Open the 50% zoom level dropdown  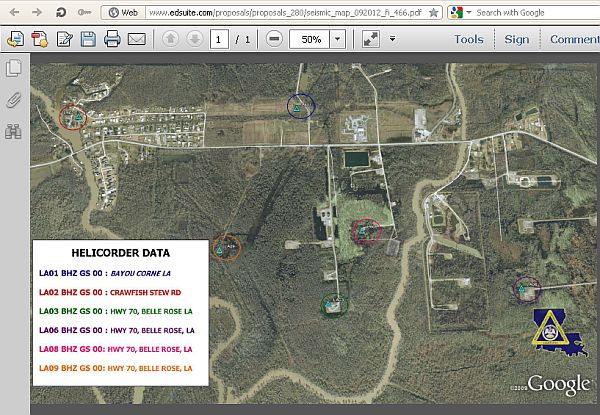coord(336,40)
